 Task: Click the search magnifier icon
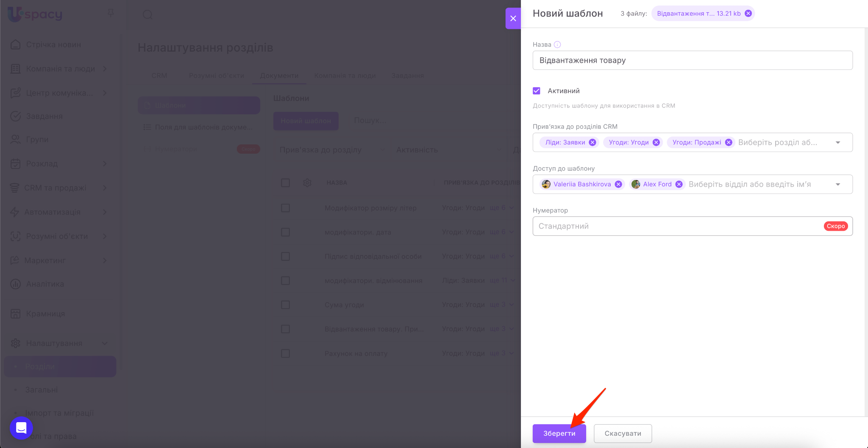click(147, 15)
